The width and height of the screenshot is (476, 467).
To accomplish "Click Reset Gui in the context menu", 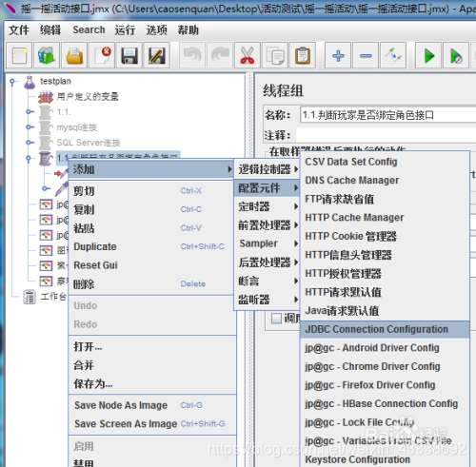I will coord(151,265).
